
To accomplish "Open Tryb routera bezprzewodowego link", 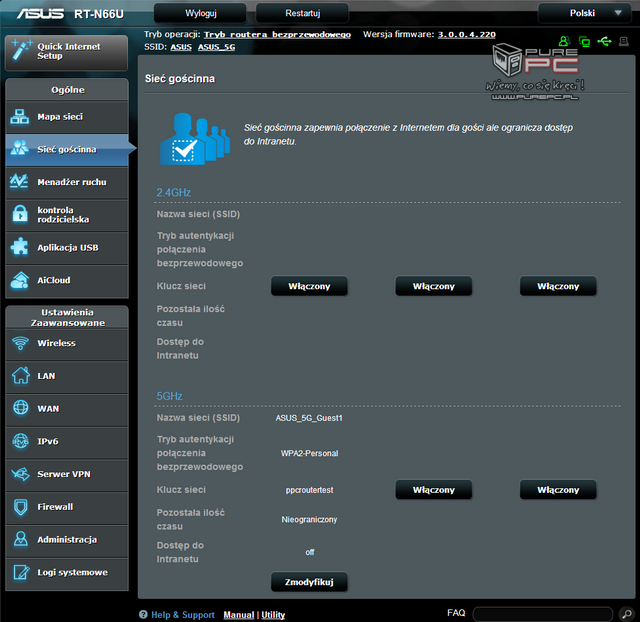I will pos(277,35).
